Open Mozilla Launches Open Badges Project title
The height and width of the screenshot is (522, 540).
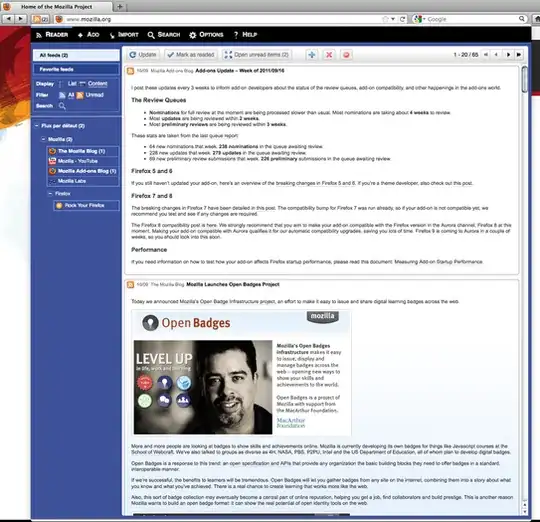(233, 284)
